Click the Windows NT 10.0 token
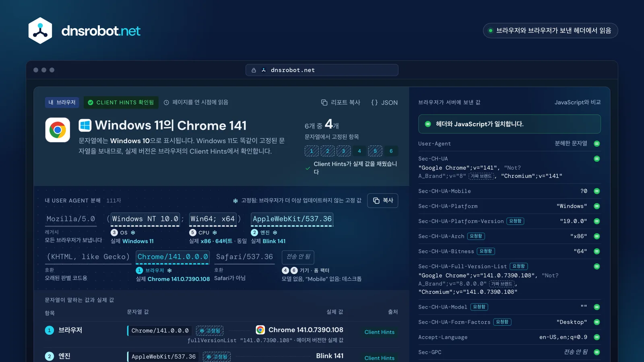The height and width of the screenshot is (362, 644). point(145,219)
